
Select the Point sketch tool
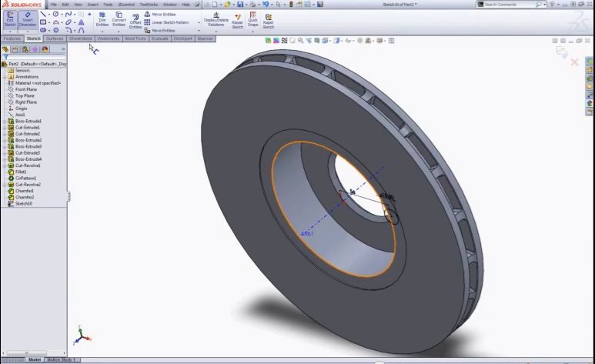(x=89, y=14)
